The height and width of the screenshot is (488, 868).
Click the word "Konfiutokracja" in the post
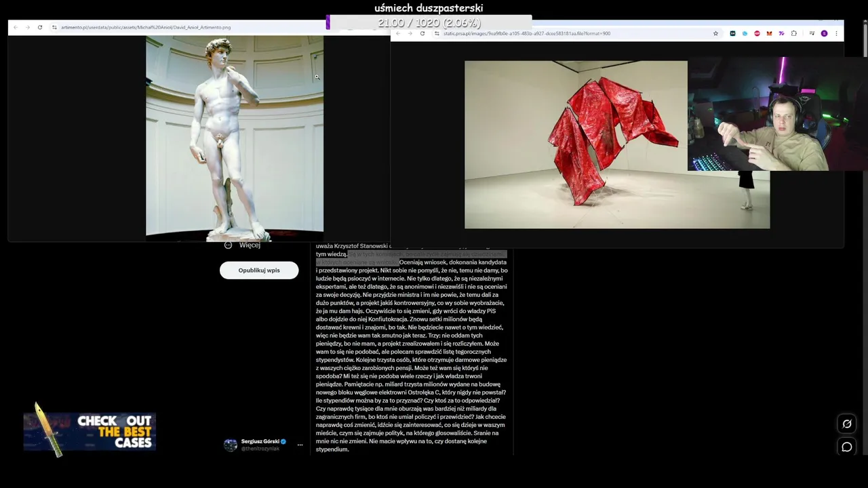click(x=387, y=319)
